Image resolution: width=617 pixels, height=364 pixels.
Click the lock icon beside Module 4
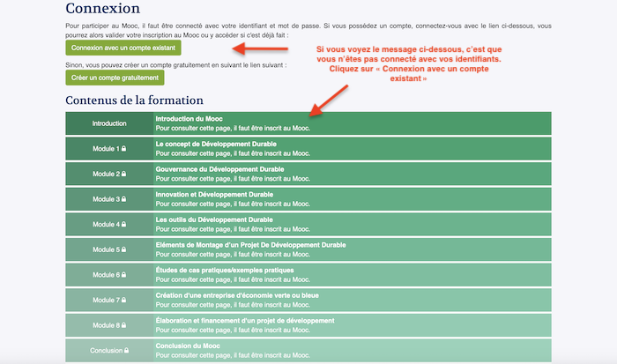tap(123, 224)
